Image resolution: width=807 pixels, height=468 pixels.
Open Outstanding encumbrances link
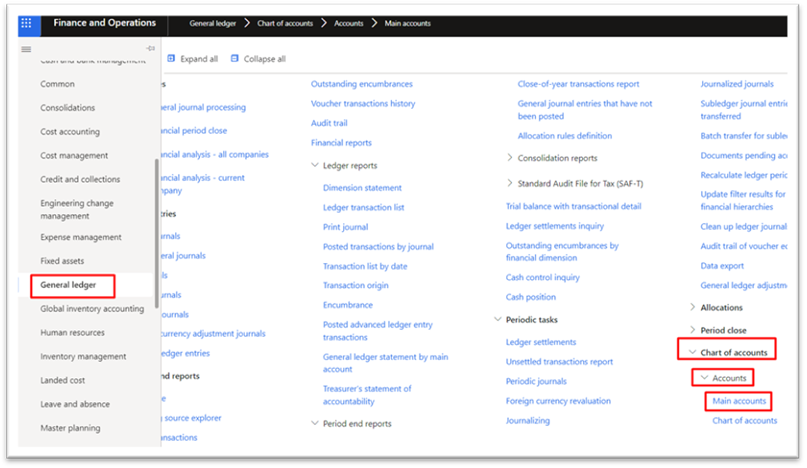pyautogui.click(x=362, y=84)
